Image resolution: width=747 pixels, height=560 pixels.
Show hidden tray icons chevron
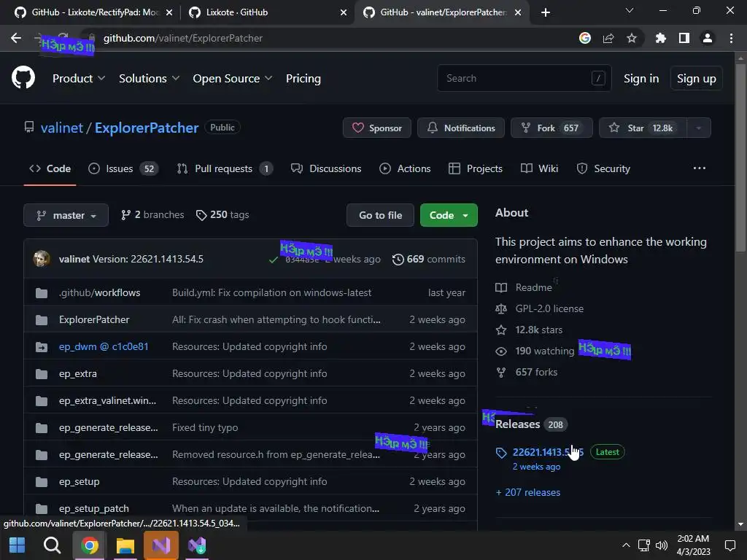tap(626, 545)
